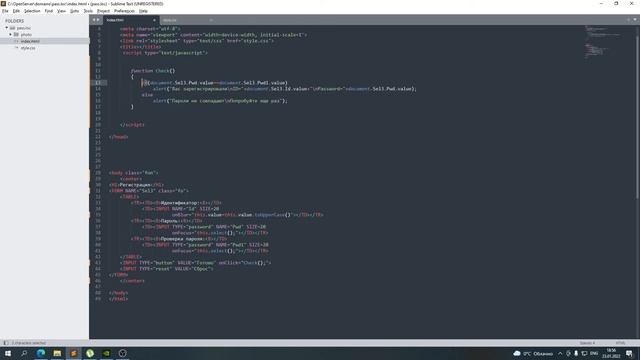Open the Spaces indentation selector
This screenshot has height=360, width=640.
[587, 343]
